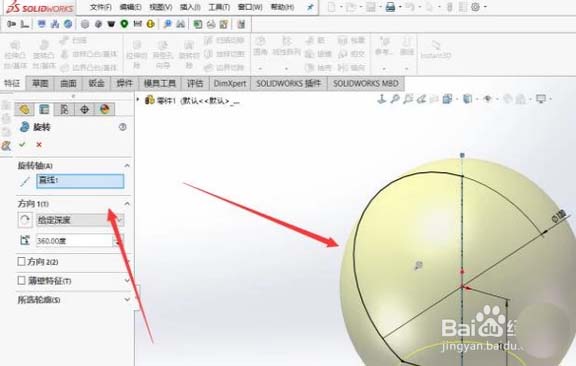Expand the 所选轮廓(S) section
Screen dimensions: 576x366
click(127, 299)
